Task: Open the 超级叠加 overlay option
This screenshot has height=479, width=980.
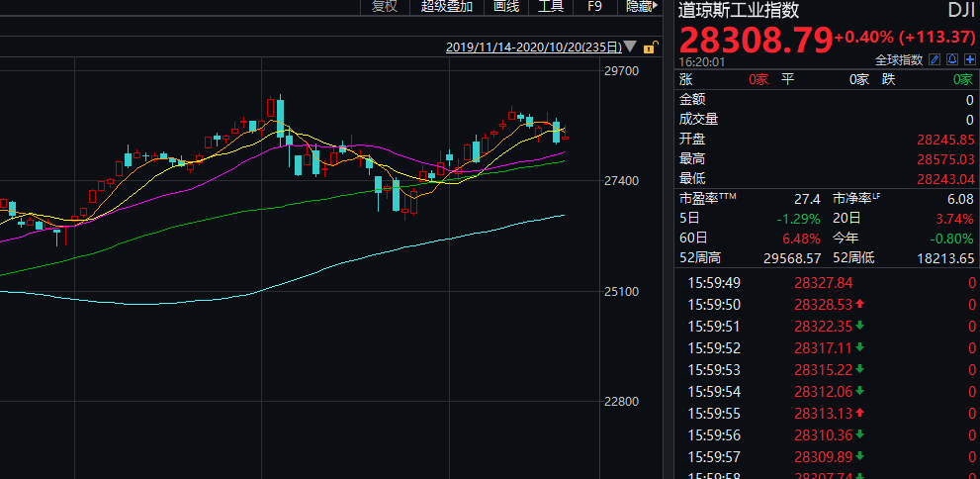Action: pos(447,7)
